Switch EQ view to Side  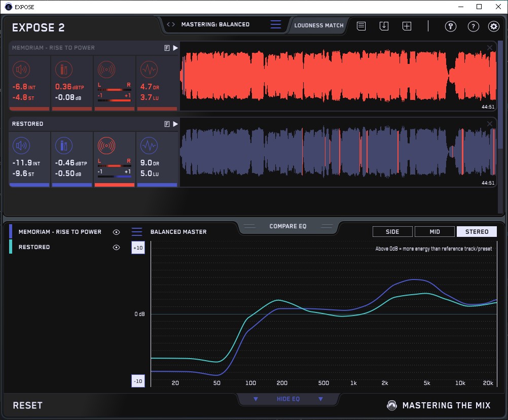pyautogui.click(x=392, y=232)
